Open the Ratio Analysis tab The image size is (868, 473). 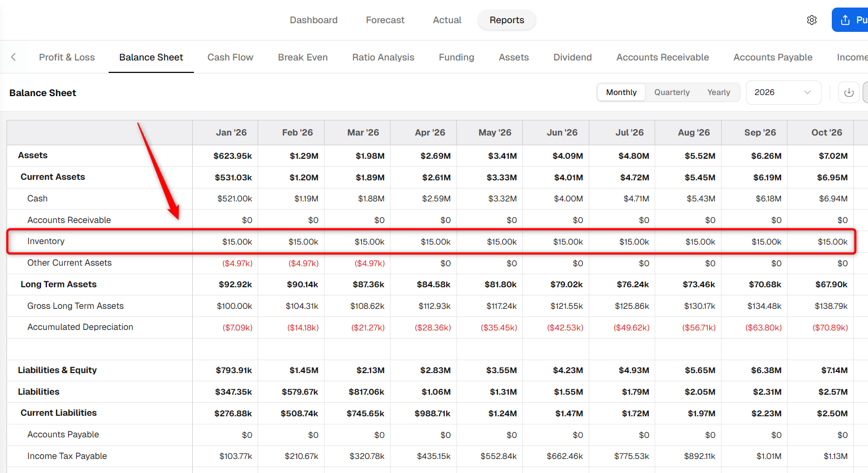click(x=383, y=57)
